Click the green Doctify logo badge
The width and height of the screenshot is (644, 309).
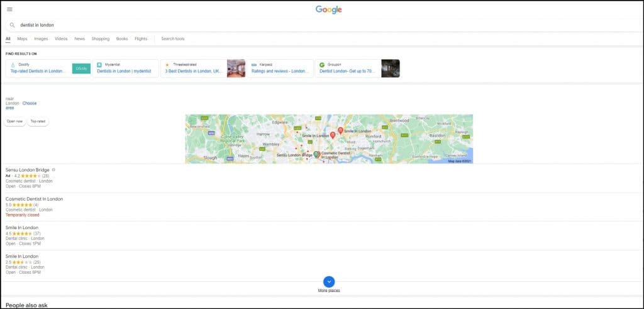81,68
